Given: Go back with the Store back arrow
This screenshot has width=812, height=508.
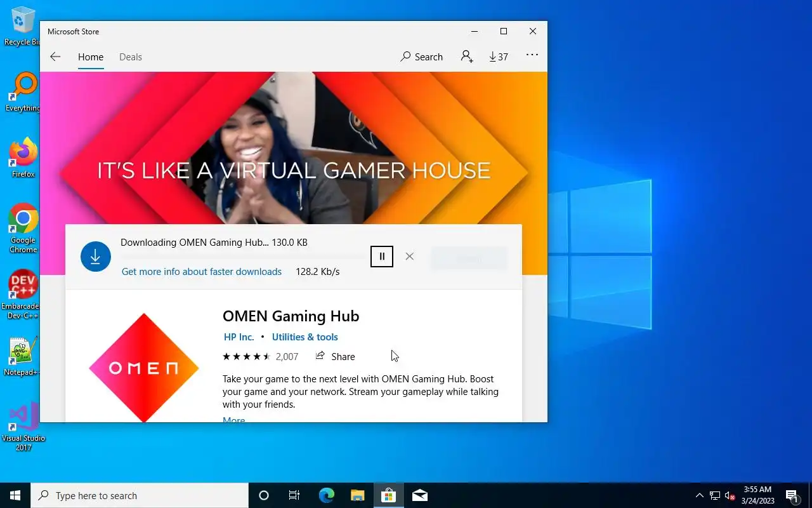Looking at the screenshot, I should pos(55,57).
